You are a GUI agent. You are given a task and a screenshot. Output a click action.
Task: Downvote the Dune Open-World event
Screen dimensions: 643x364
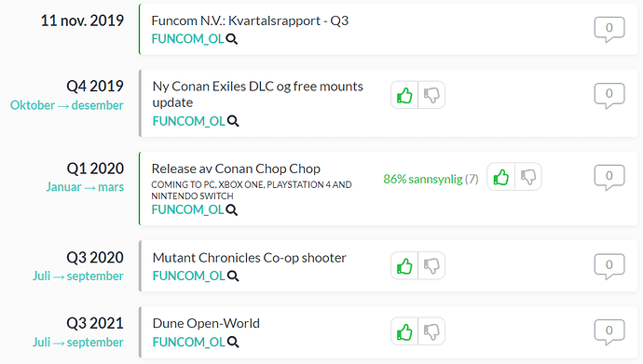pos(431,331)
